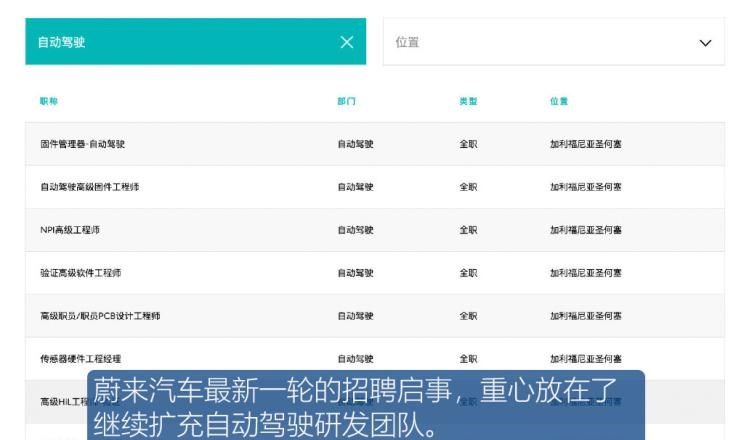Click 全职 type in 自动驾驶高级固件工程师 row
The height and width of the screenshot is (440, 744).
point(468,187)
